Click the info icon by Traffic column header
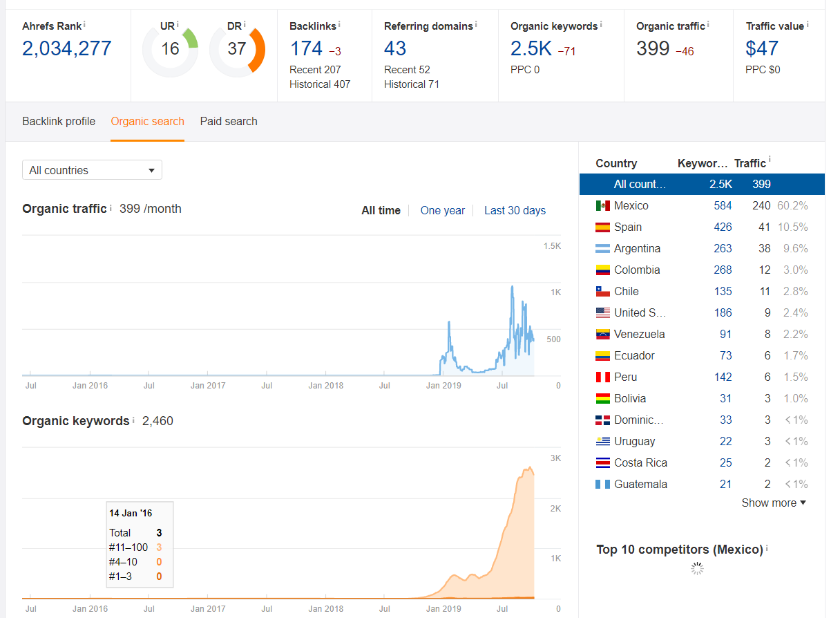Screen dimensions: 840x618 coord(770,160)
